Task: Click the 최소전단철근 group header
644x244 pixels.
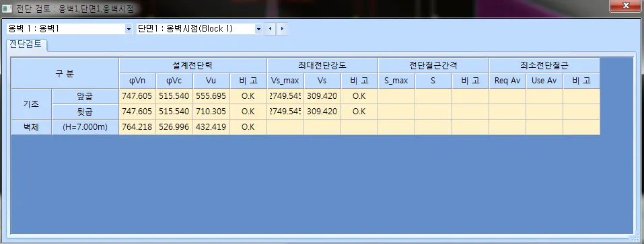Action: click(x=544, y=65)
